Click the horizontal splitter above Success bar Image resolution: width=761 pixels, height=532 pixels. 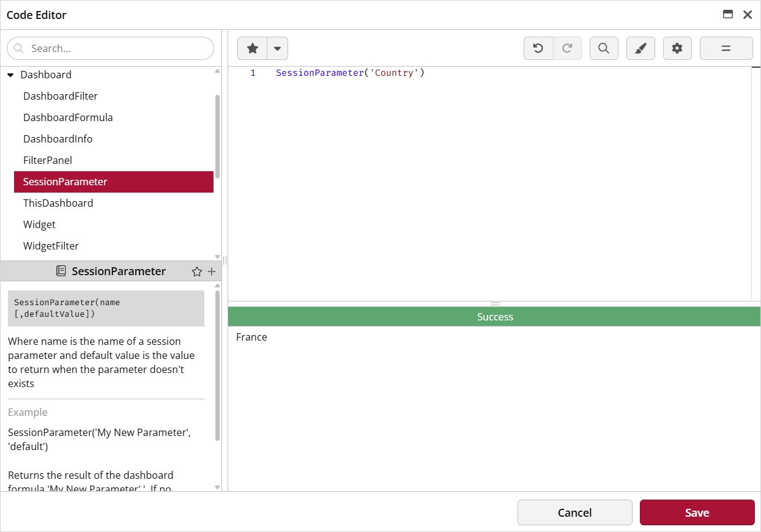(x=495, y=303)
